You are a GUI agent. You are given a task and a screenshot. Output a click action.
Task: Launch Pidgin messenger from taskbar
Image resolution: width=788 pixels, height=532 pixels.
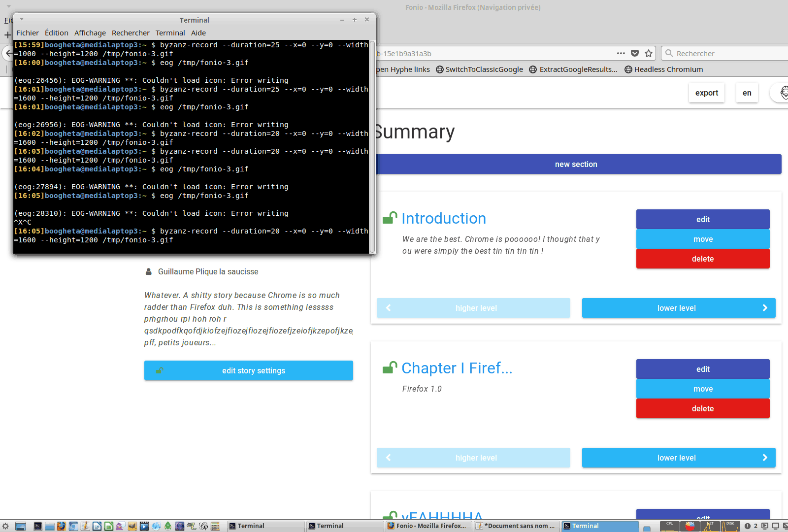click(121, 526)
